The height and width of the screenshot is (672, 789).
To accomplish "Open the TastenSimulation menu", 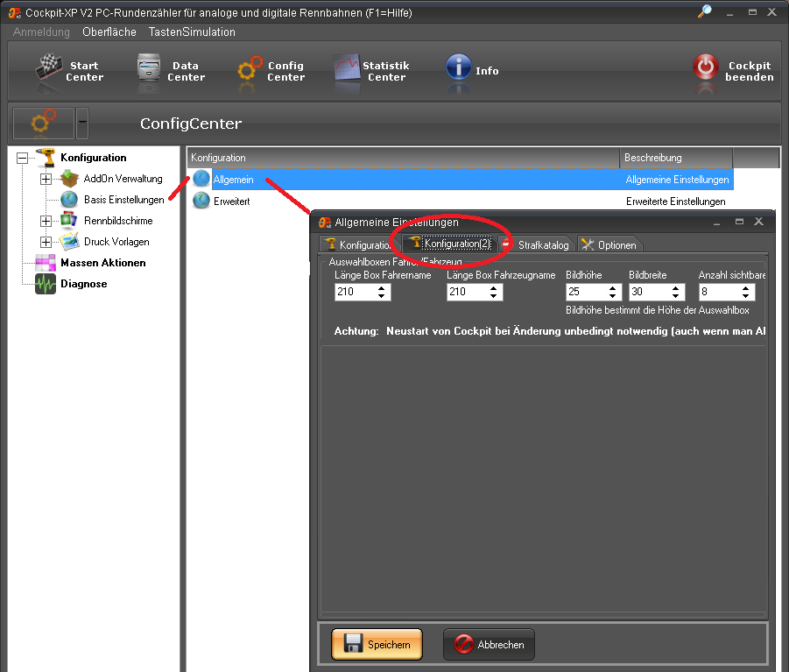I will pos(192,32).
